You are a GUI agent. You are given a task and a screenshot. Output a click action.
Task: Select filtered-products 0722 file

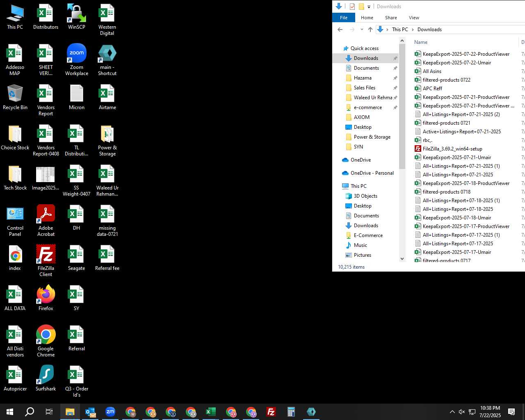[446, 80]
